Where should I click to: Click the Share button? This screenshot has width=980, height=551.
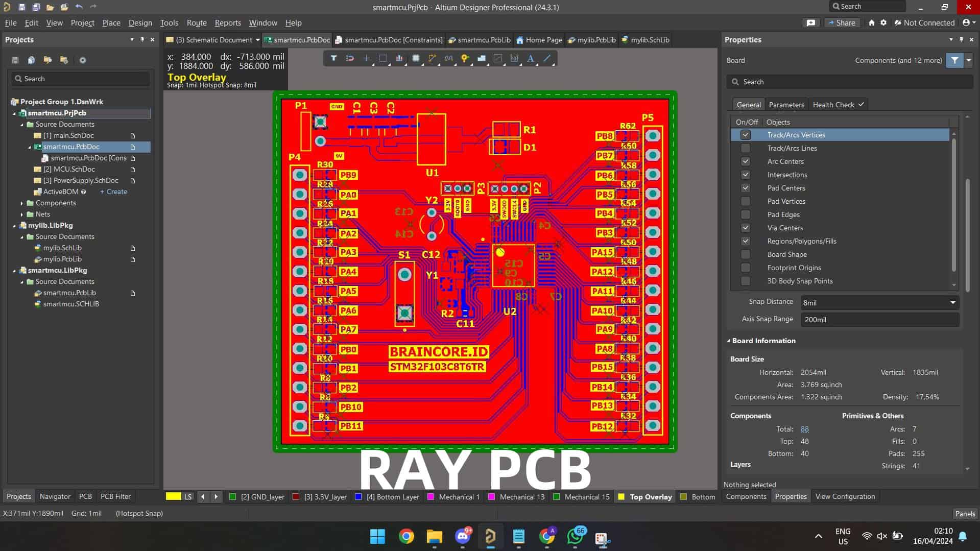[x=841, y=23]
